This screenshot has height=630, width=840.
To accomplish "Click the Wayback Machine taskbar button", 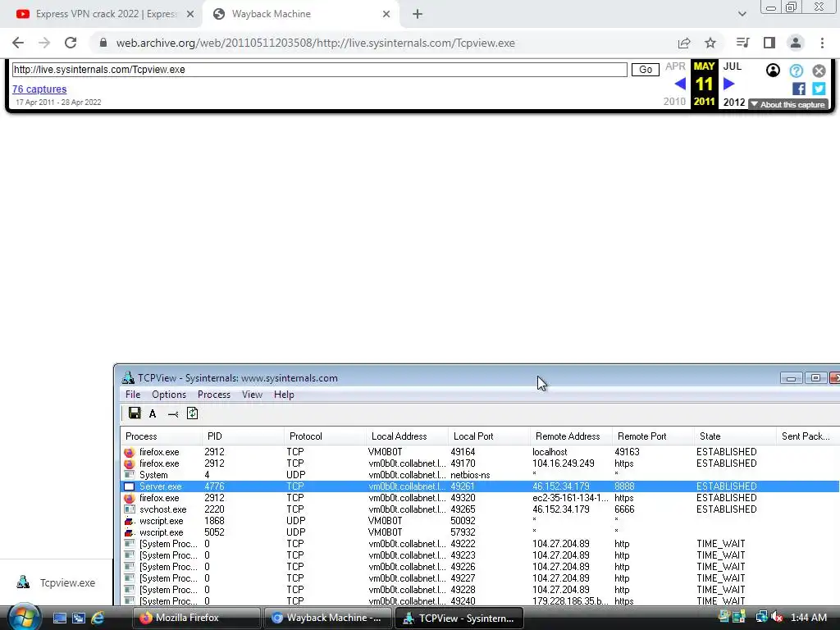I will (327, 618).
